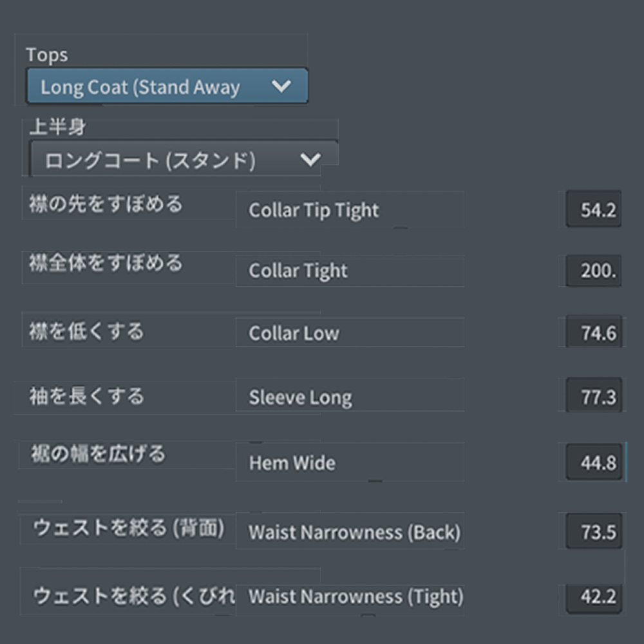This screenshot has width=644, height=644.
Task: Click the Waist Narrowness (Back) slider
Action: pyautogui.click(x=351, y=533)
